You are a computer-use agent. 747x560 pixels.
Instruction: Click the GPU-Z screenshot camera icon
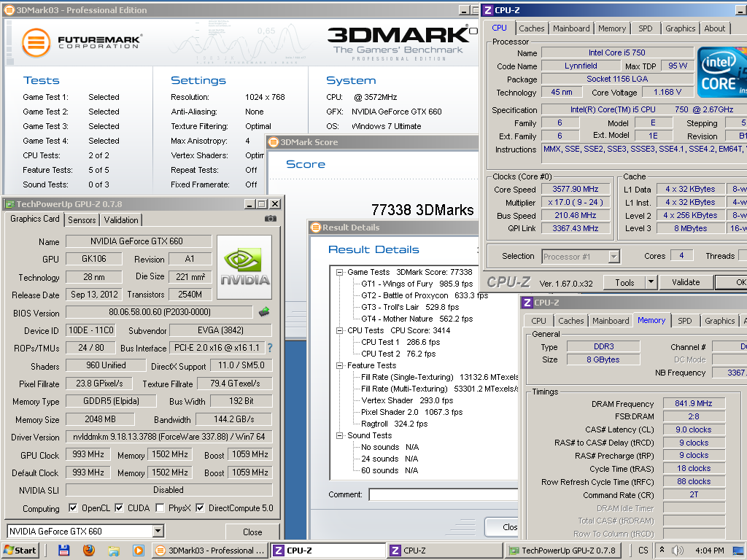270,219
